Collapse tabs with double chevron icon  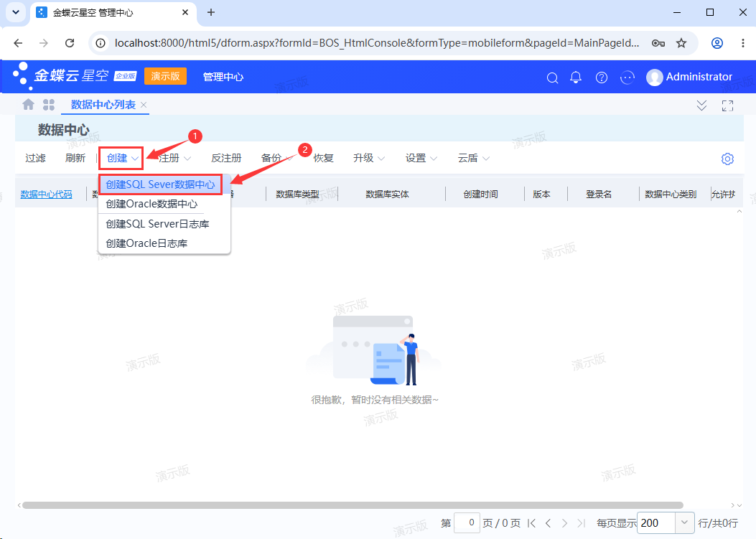point(701,106)
